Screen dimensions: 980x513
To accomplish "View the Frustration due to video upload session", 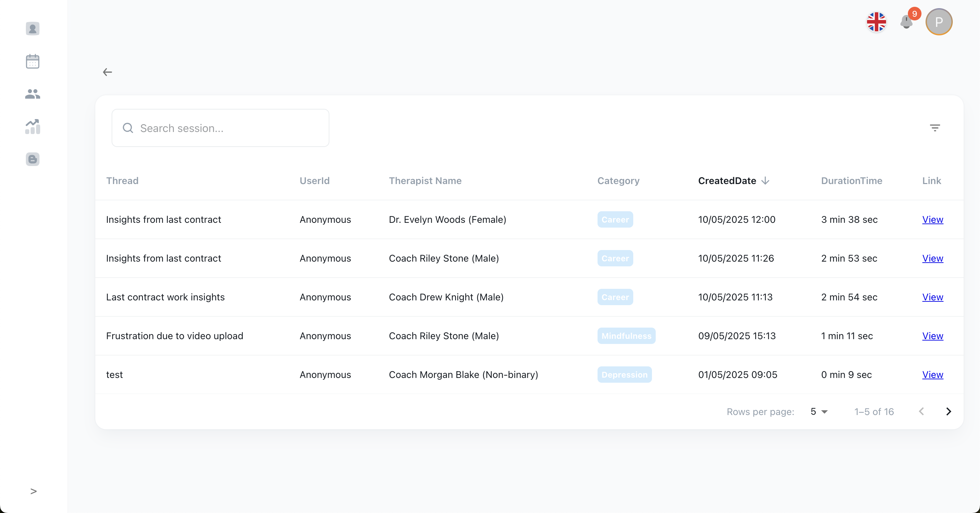I will pos(932,336).
